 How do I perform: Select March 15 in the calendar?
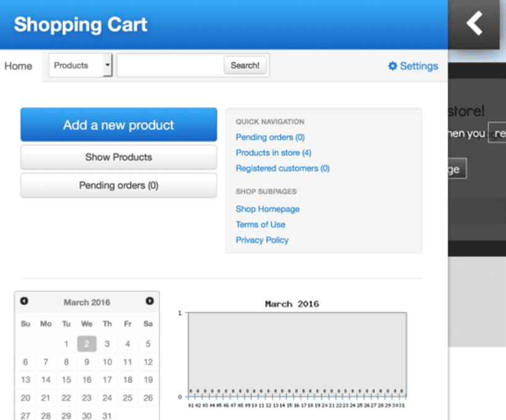66,380
